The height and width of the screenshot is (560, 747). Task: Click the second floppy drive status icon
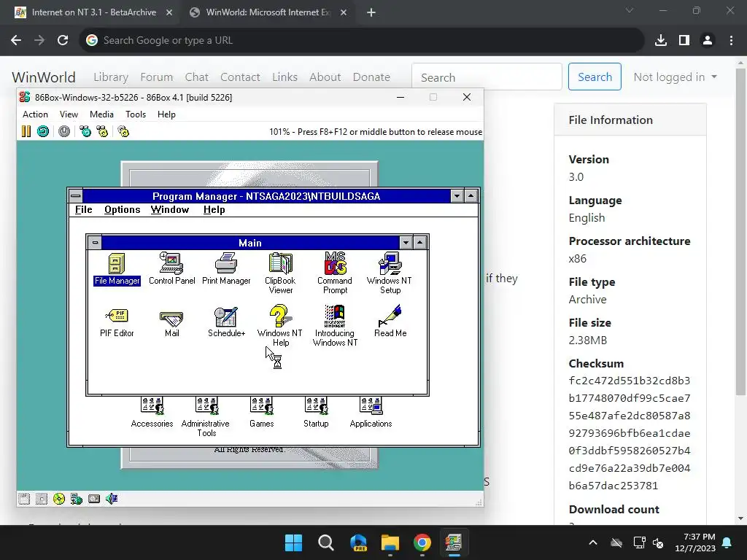(x=42, y=499)
